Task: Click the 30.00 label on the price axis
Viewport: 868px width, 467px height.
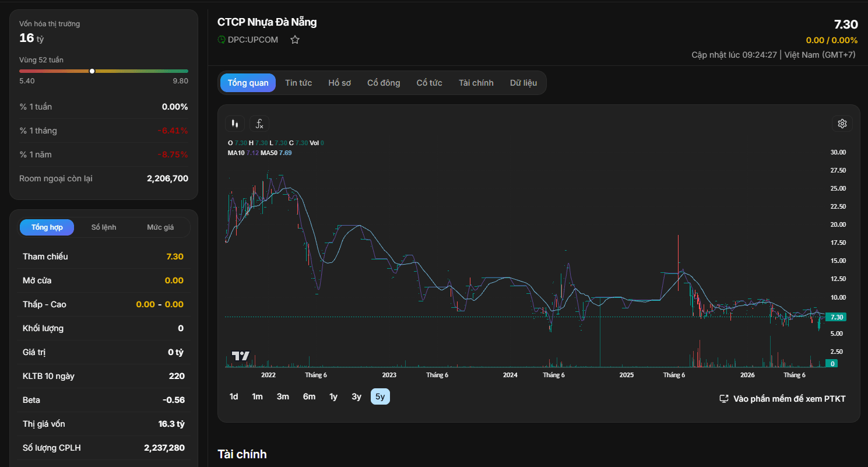Action: click(x=838, y=152)
